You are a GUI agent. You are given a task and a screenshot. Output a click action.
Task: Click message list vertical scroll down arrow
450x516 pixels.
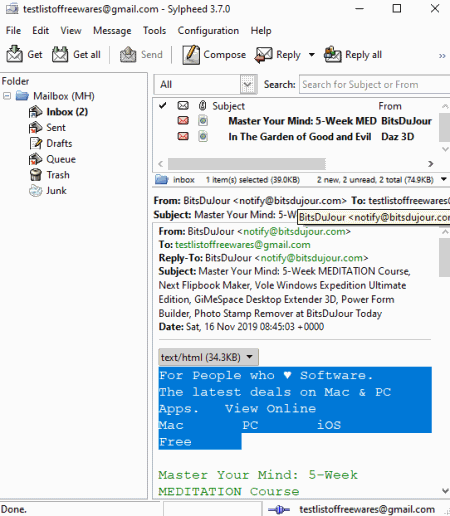(x=445, y=149)
